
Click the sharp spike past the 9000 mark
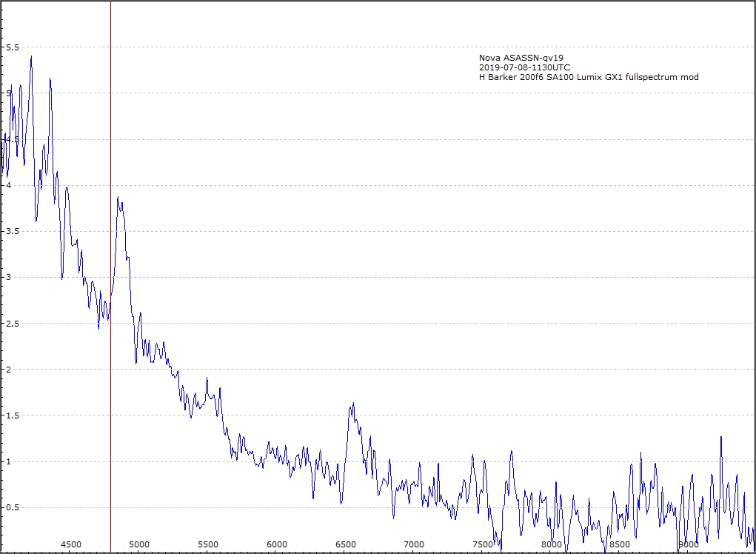point(720,437)
